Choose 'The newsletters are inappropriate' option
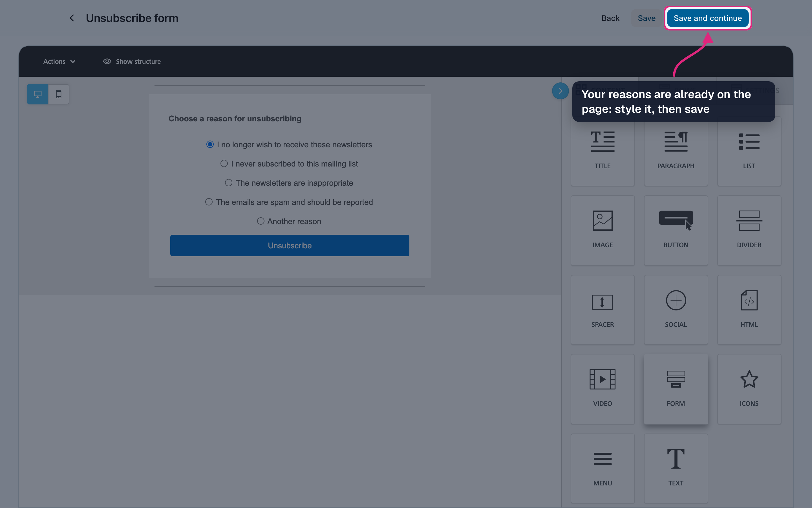 228,183
